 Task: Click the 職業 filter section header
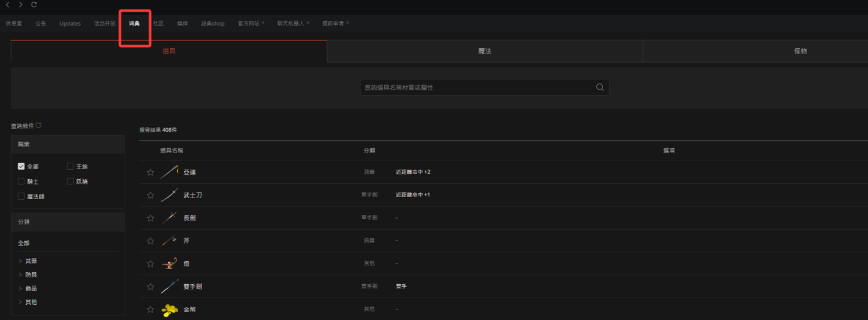click(x=68, y=144)
